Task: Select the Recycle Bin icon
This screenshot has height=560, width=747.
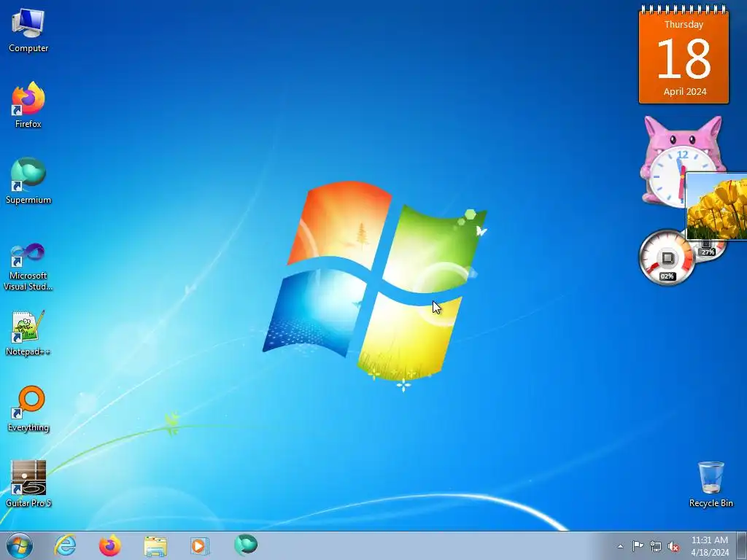Action: tap(711, 484)
